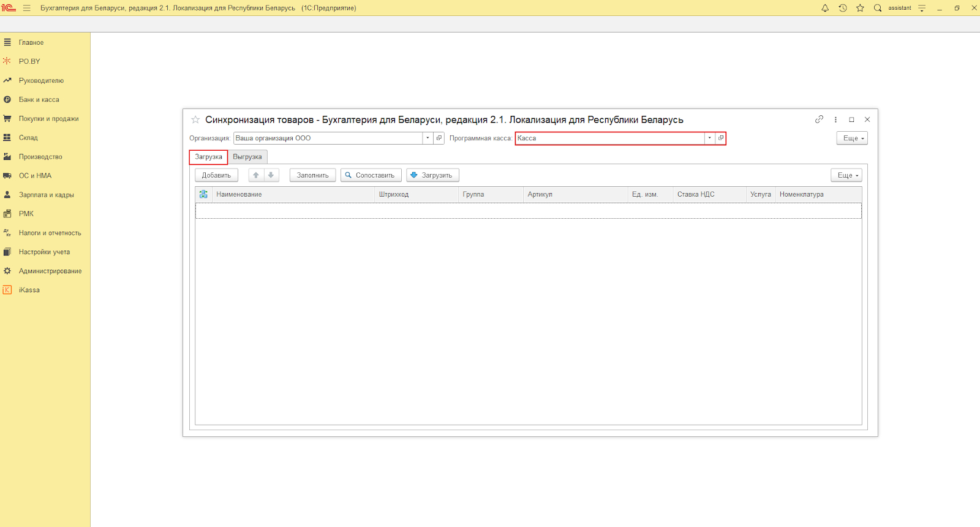Click the Группа column header
980x527 pixels.
491,194
